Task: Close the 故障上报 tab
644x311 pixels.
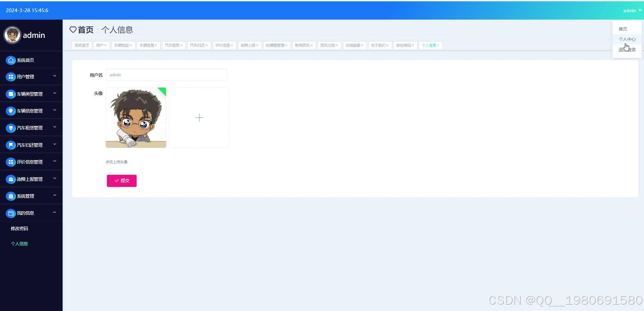Action: tap(257, 45)
